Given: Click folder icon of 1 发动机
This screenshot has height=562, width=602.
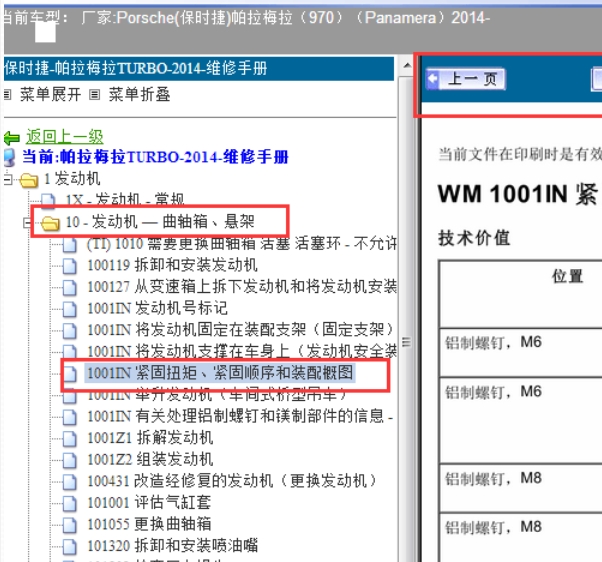Looking at the screenshot, I should pyautogui.click(x=29, y=180).
